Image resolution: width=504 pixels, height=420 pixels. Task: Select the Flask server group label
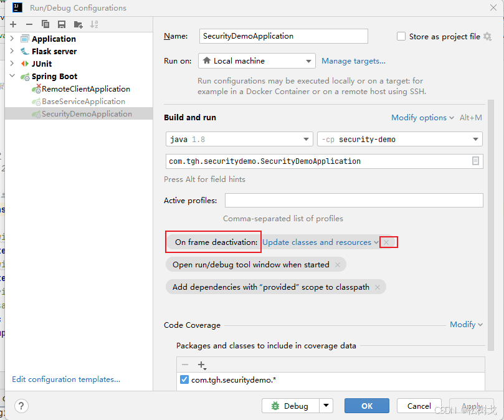[x=54, y=52]
